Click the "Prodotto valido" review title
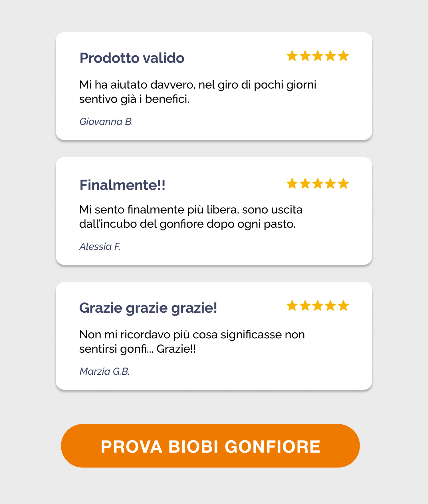The image size is (428, 504). pyautogui.click(x=132, y=58)
